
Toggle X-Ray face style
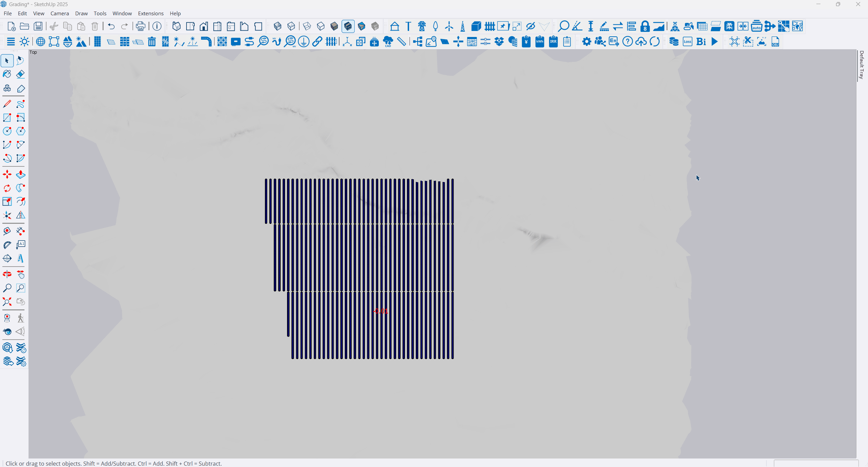click(x=278, y=26)
